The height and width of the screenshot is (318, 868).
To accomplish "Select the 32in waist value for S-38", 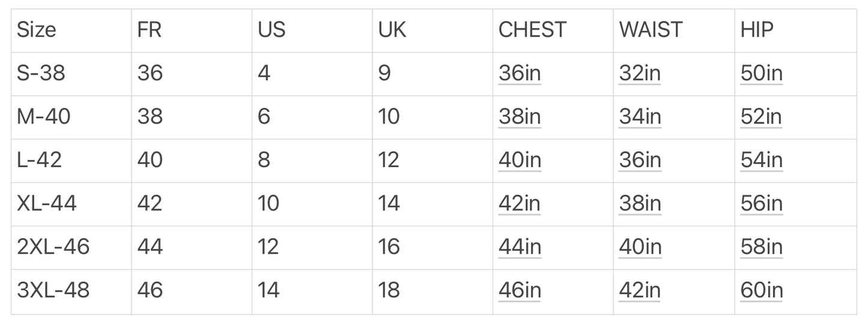I will 640,73.
